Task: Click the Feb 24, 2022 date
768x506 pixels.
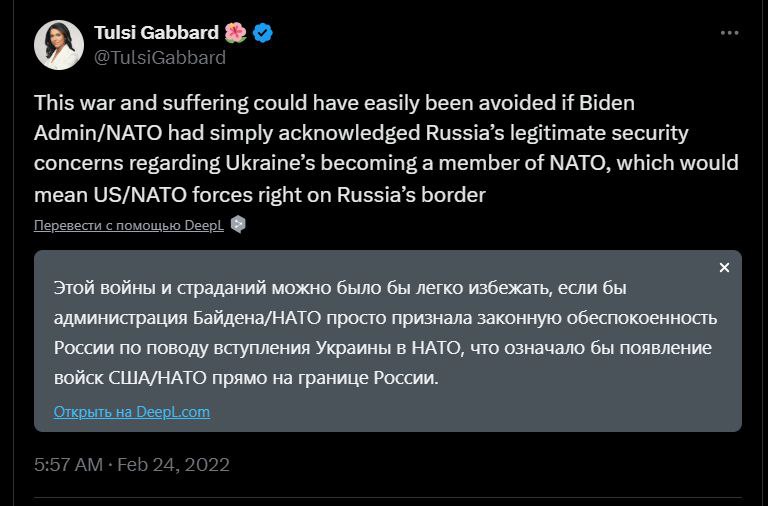Action: click(175, 465)
